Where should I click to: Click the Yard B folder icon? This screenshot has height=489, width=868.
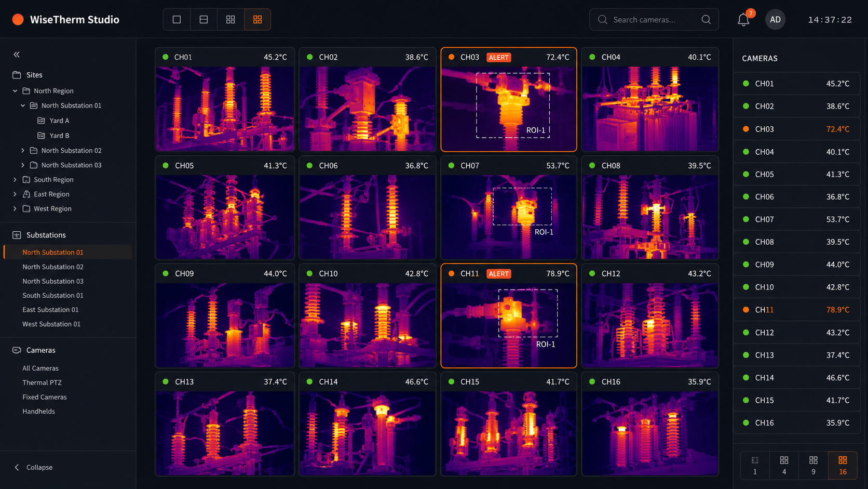pyautogui.click(x=42, y=136)
